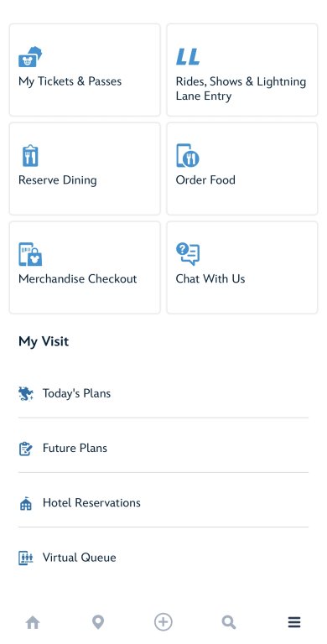327x644 pixels.
Task: Tap the Reserve Dining clipboard icon
Action: (x=30, y=156)
